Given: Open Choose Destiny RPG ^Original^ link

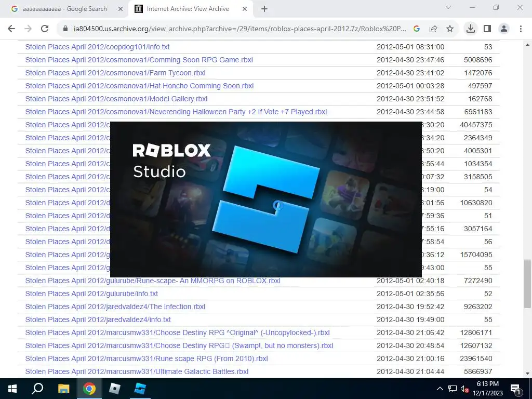Looking at the screenshot, I should click(178, 332).
